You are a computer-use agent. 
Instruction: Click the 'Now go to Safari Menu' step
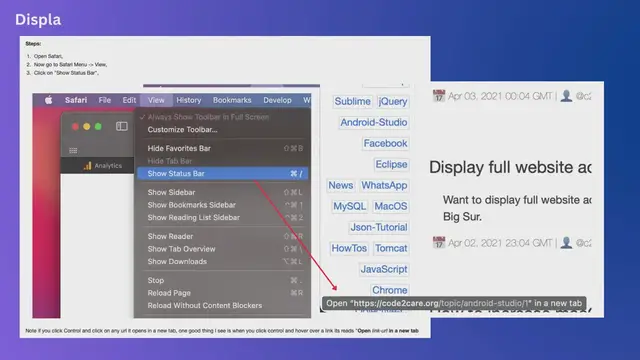70,64
